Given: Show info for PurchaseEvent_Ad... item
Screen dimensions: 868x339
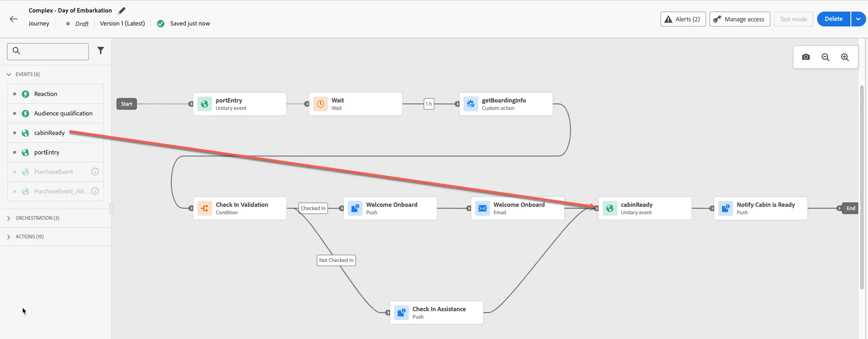Looking at the screenshot, I should tap(95, 191).
